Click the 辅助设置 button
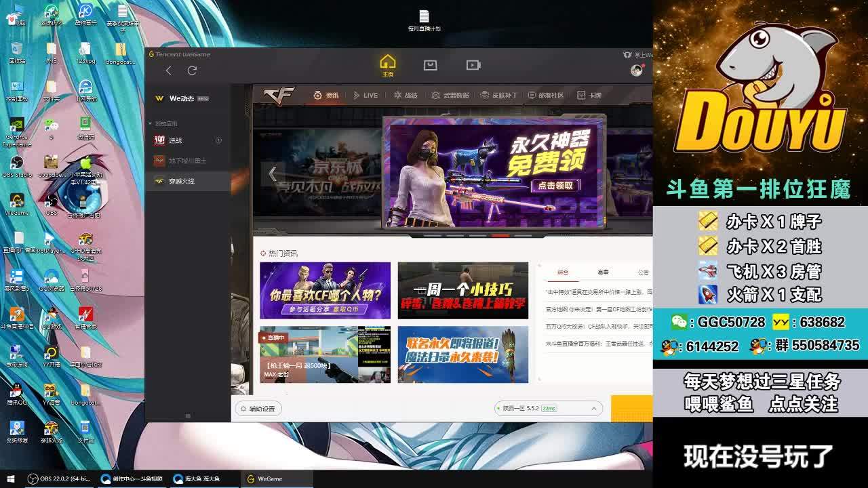868x488 pixels. click(258, 409)
